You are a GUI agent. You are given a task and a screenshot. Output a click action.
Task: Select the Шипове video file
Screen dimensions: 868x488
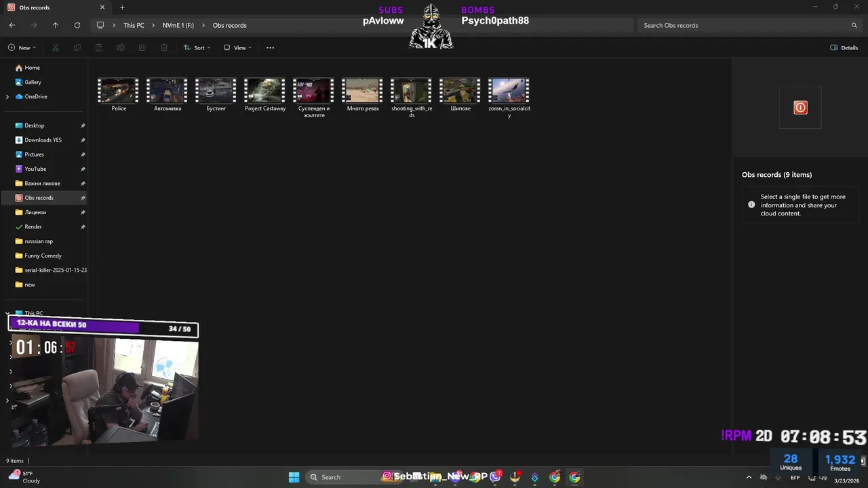coord(460,94)
